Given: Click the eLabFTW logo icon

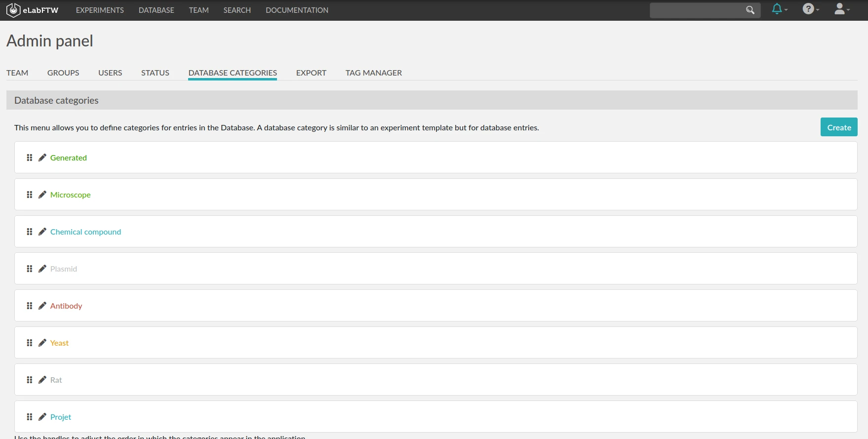Looking at the screenshot, I should (13, 10).
